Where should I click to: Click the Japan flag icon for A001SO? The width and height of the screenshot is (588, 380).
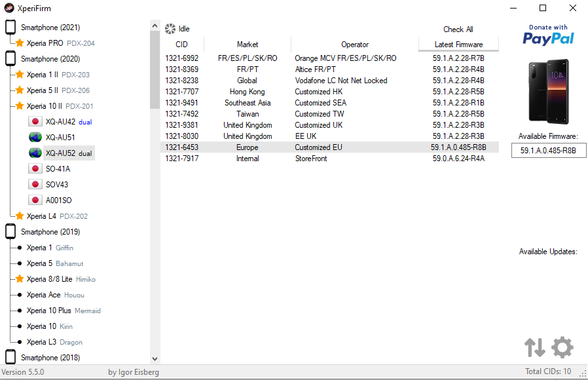coord(35,200)
